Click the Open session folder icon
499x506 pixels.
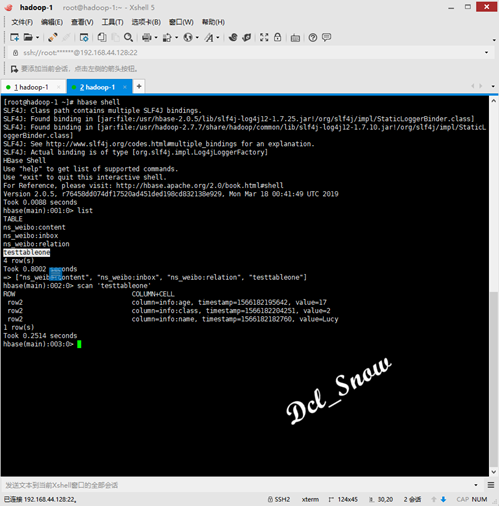pyautogui.click(x=28, y=37)
